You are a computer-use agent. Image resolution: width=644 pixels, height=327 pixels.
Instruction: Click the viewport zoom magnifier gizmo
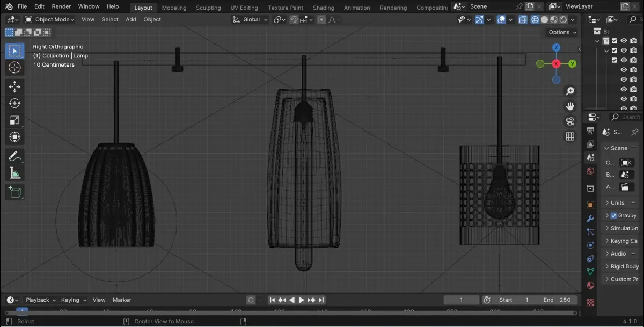570,91
